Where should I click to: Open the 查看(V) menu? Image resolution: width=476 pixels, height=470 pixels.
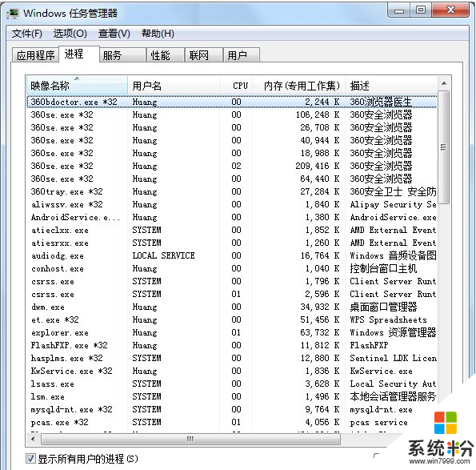114,34
